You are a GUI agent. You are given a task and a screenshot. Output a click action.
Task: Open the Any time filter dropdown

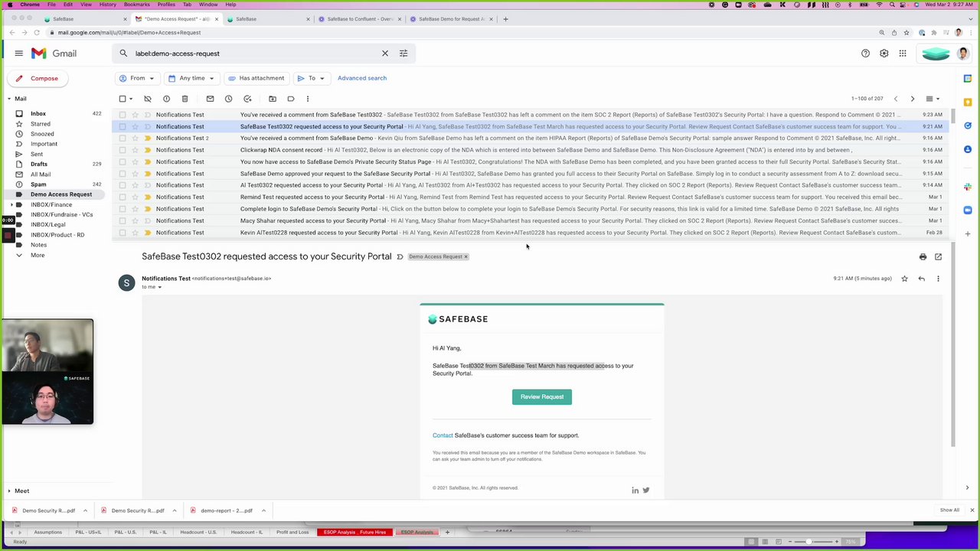[191, 78]
